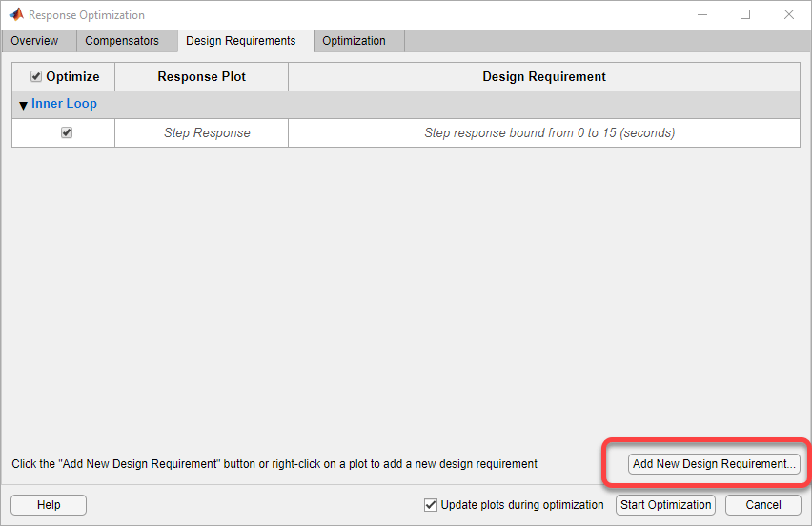Click the Response Plot column header
Screen dimensions: 812x526
pos(201,76)
